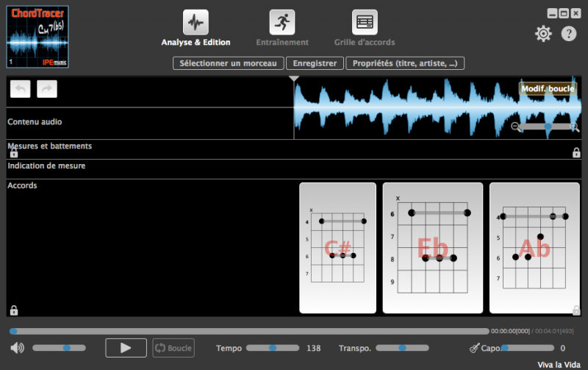
Task: Toggle the right lock on Mesures et battements
Action: pyautogui.click(x=576, y=152)
